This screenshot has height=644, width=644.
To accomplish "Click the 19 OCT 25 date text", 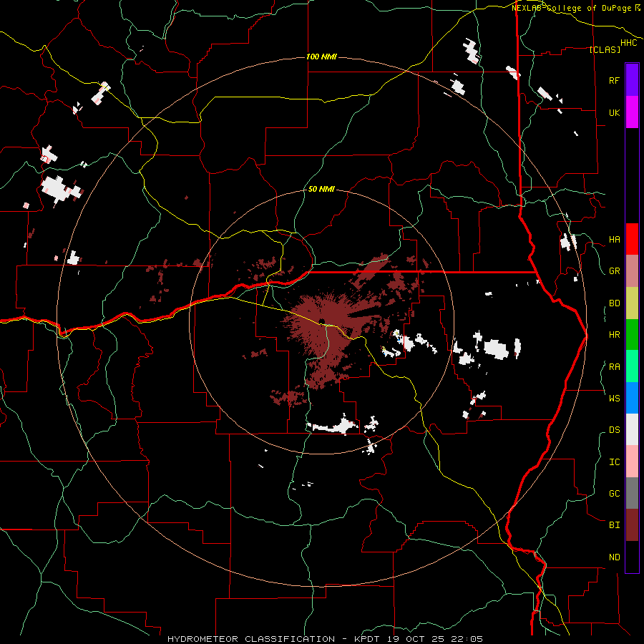I will point(416,639).
